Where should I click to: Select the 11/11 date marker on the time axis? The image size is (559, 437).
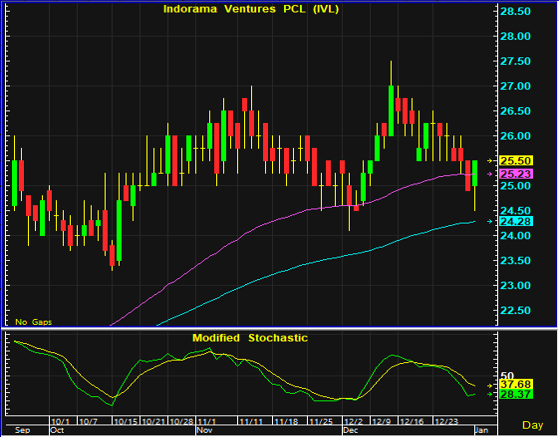click(x=251, y=422)
